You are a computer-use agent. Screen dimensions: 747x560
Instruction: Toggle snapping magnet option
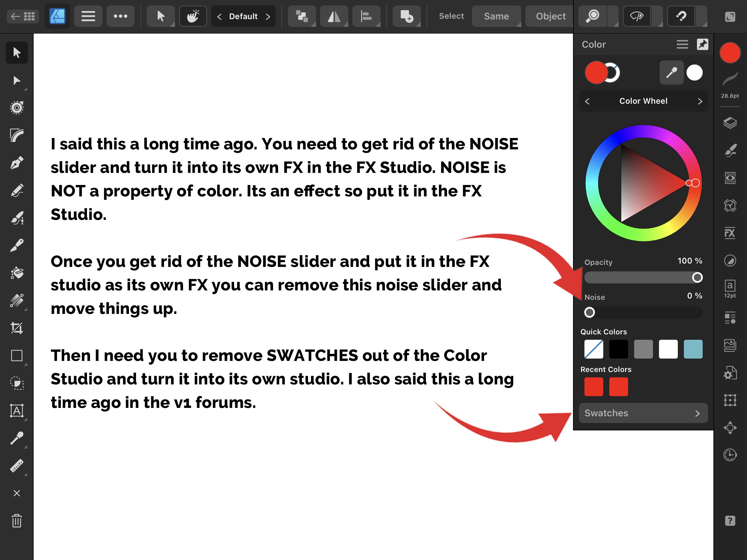pyautogui.click(x=682, y=16)
